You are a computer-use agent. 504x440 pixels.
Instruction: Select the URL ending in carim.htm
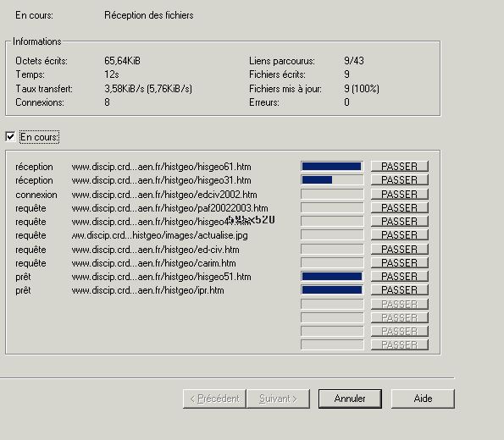[x=153, y=263]
